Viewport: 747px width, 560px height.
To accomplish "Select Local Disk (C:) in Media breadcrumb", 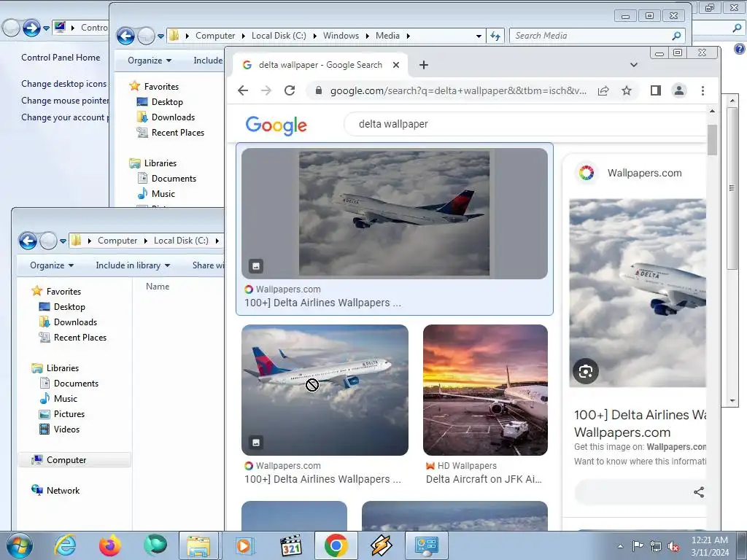I will [279, 36].
